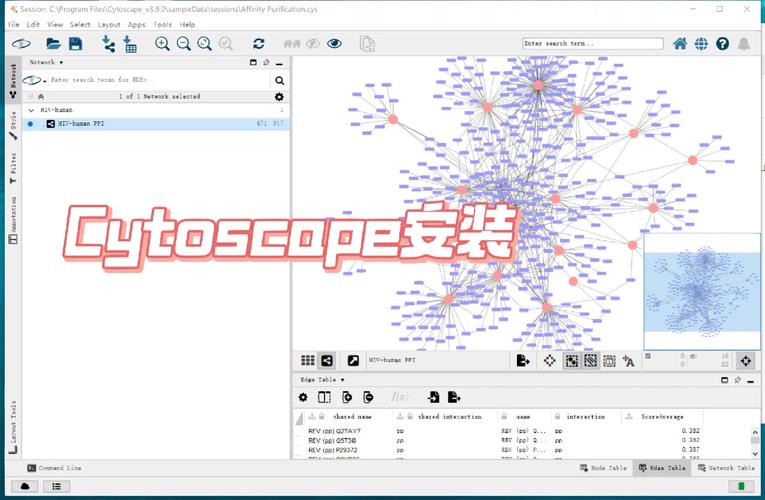Switch to the Filter side tab
765x500 pixels.
pyautogui.click(x=13, y=168)
